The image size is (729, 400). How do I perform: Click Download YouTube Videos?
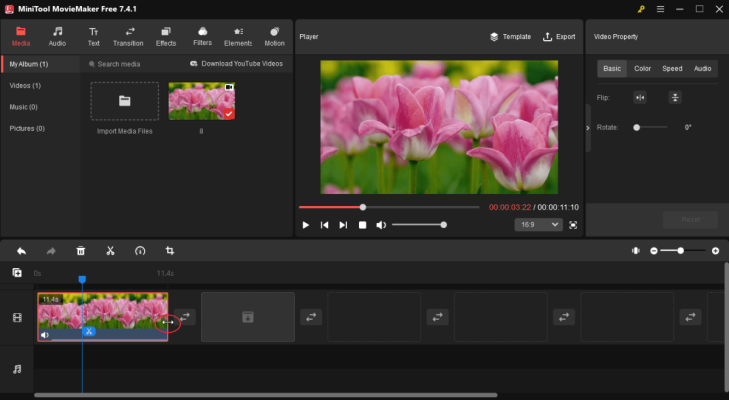click(x=236, y=64)
